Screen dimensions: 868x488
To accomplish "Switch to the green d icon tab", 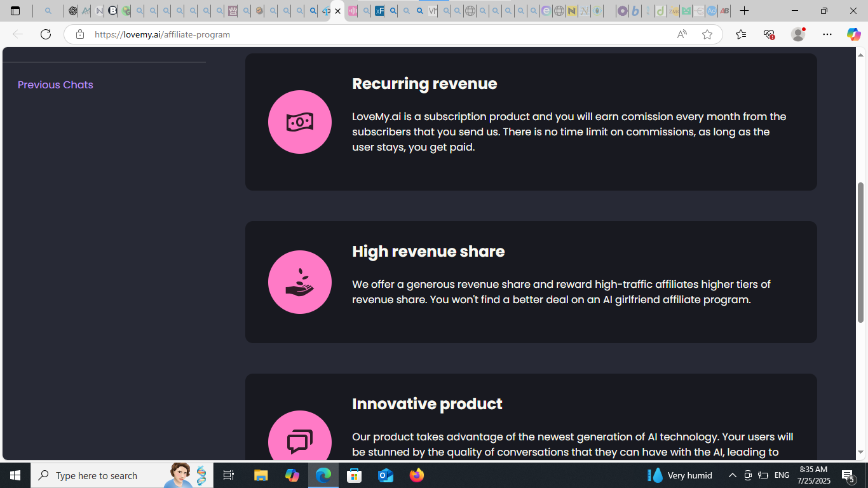I will point(660,11).
